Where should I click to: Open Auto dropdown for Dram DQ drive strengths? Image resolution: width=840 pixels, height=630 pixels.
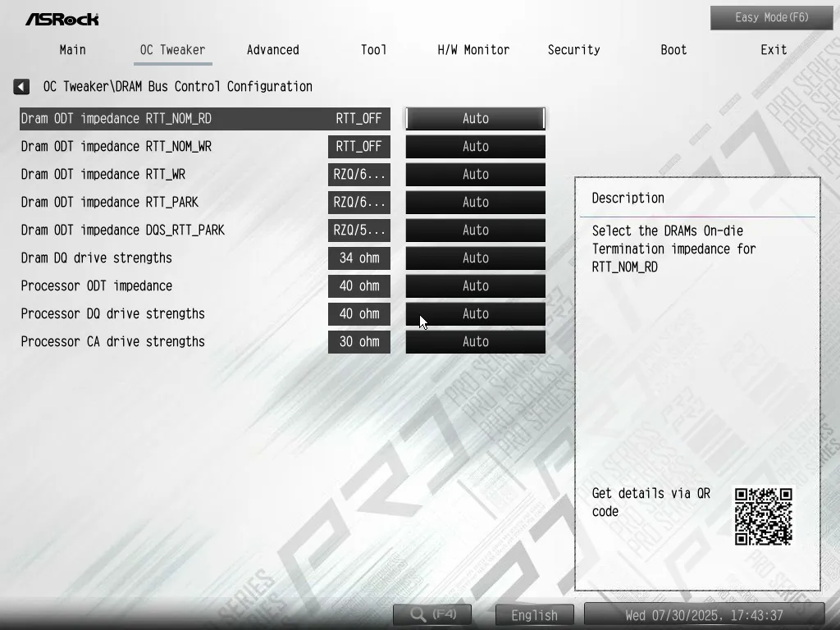[x=476, y=258]
